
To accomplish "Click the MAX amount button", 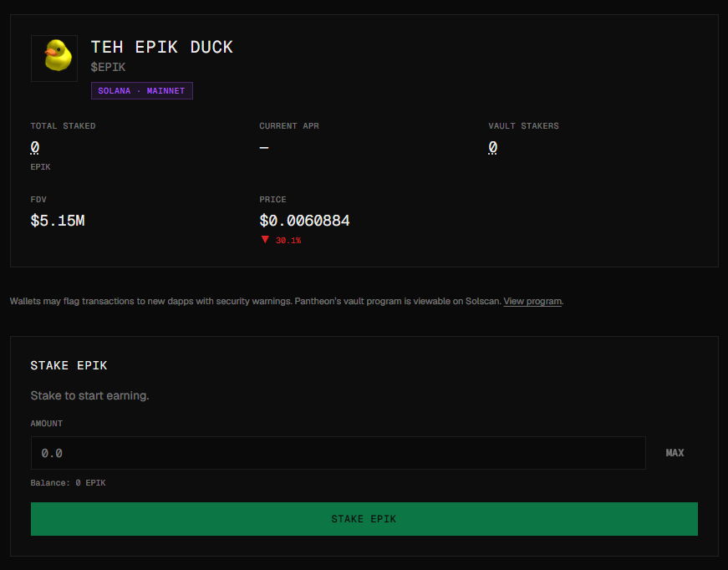I will click(x=675, y=453).
